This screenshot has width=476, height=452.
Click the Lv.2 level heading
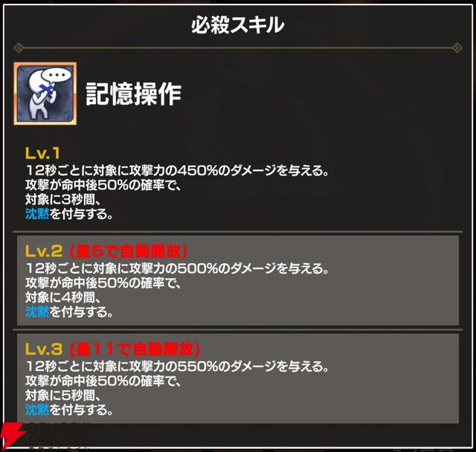(44, 251)
